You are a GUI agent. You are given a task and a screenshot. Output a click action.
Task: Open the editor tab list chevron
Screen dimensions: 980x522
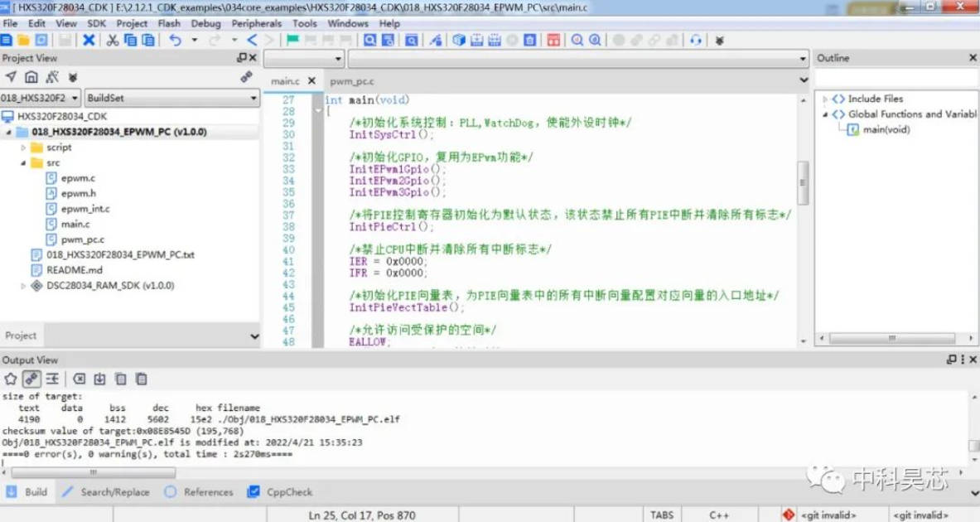tap(803, 80)
